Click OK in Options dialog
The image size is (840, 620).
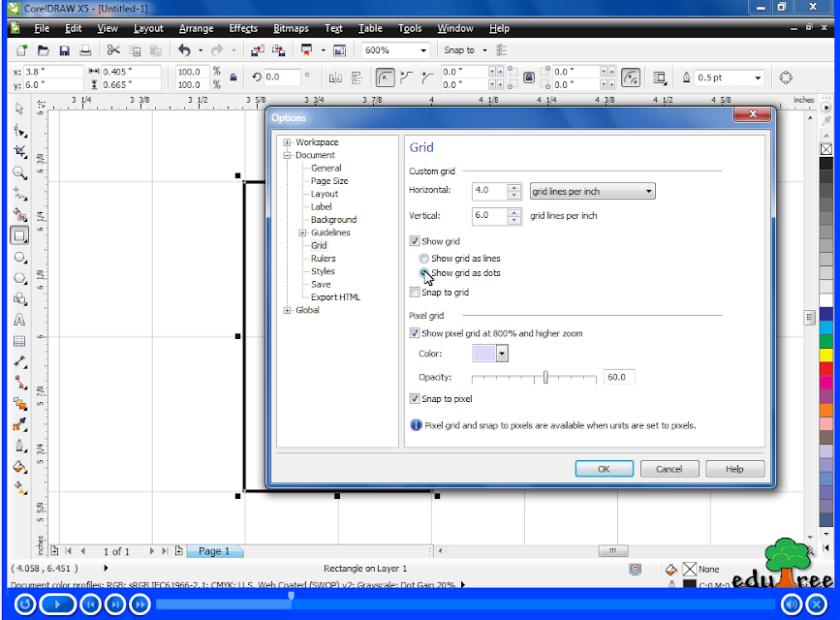click(x=604, y=469)
